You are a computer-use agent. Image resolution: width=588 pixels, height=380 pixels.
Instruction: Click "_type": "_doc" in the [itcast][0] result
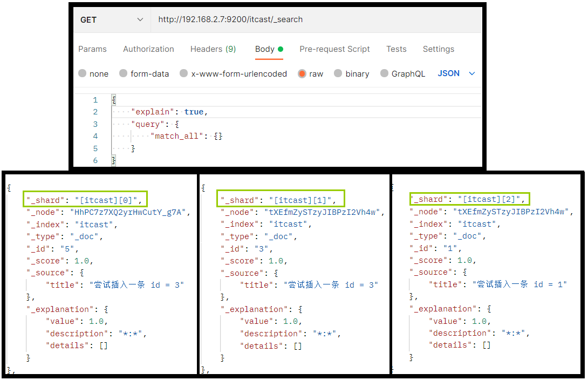pos(63,237)
